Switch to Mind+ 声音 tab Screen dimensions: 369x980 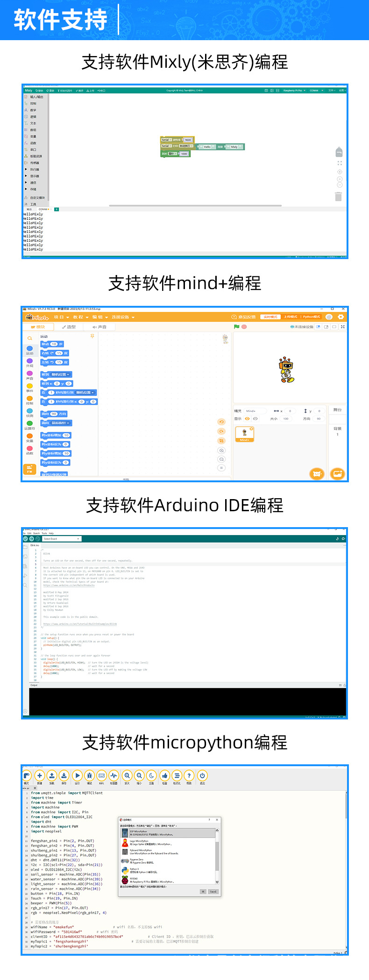[x=99, y=327]
